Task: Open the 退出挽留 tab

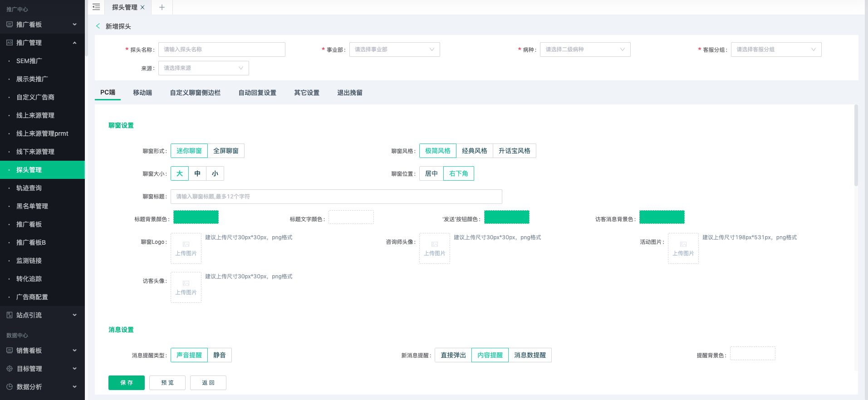Action: [x=350, y=93]
